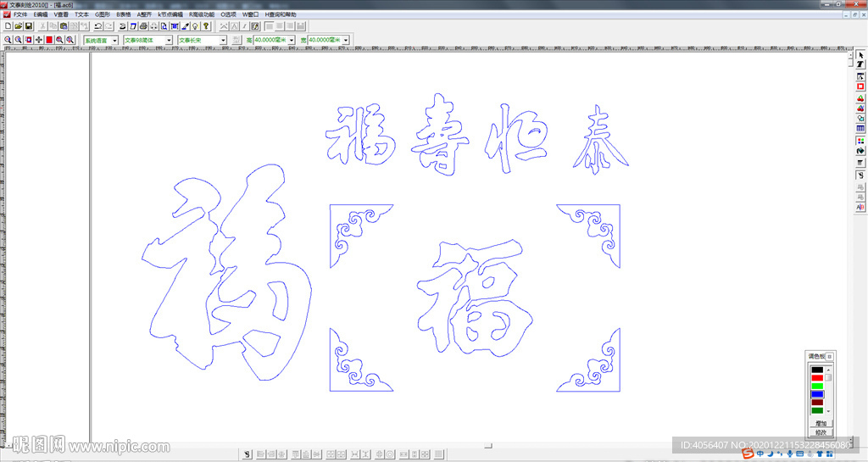Open the H查询和帮助 menu
This screenshot has width=868, height=462.
click(280, 14)
